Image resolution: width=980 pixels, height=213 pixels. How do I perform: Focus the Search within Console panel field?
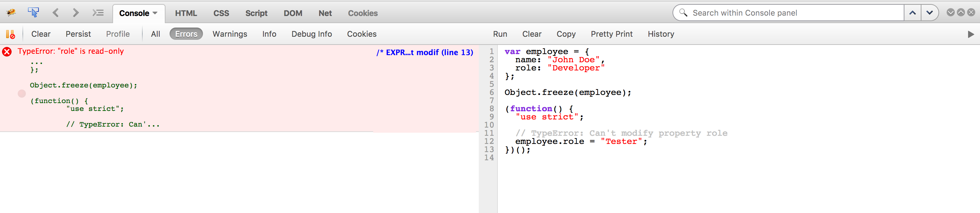(x=795, y=13)
